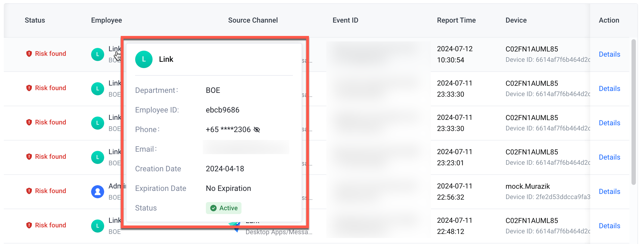
Task: Click the 2024-07-11 23:23:01 report time
Action: (455, 157)
